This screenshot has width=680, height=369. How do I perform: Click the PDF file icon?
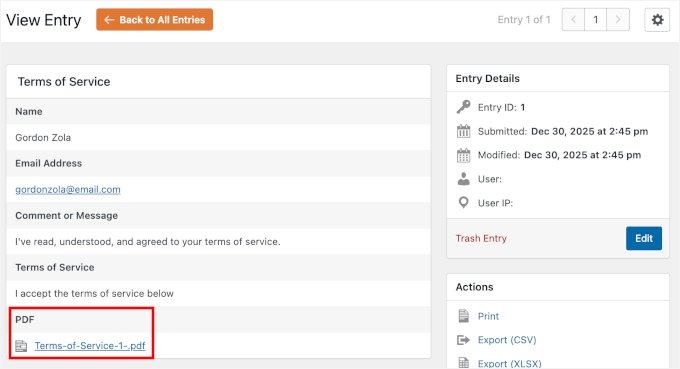(21, 346)
